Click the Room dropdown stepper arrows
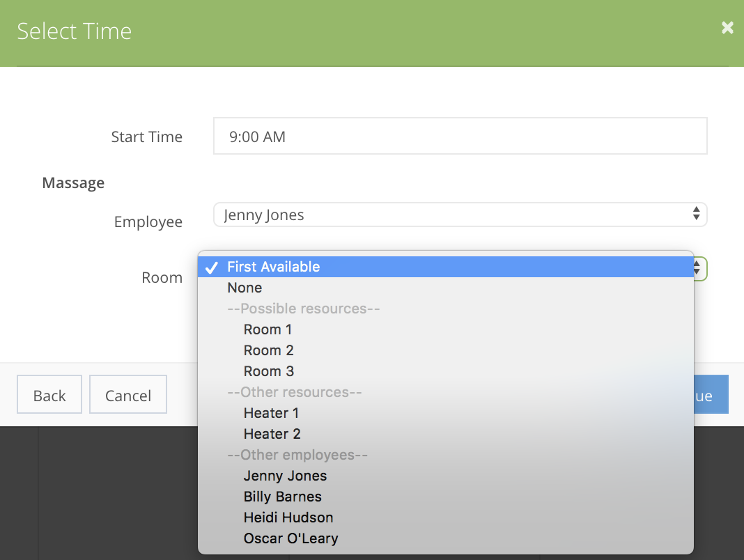Screen dimensions: 744x560 click(x=696, y=269)
